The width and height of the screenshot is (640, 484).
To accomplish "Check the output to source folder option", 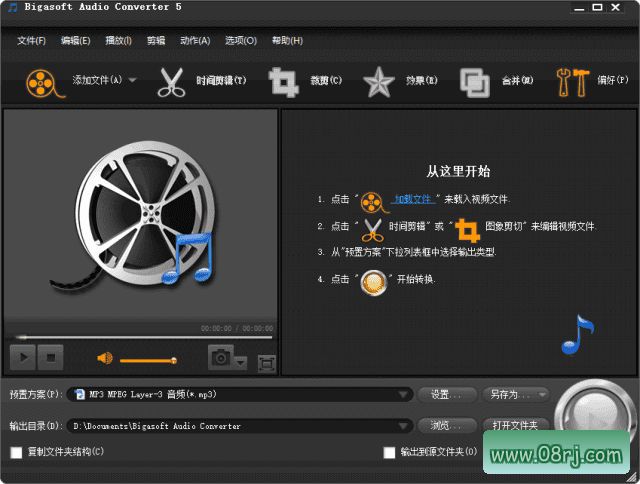I will 390,453.
